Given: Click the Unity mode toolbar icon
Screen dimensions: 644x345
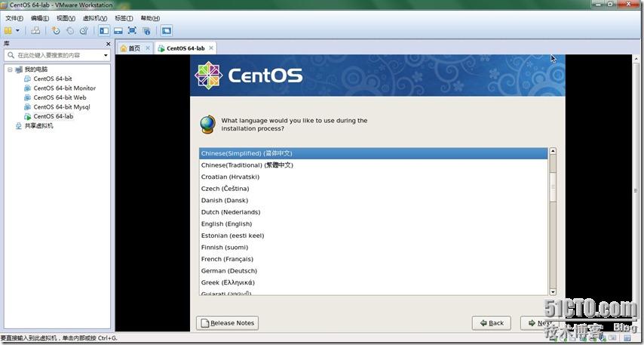Looking at the screenshot, I should click(x=146, y=30).
